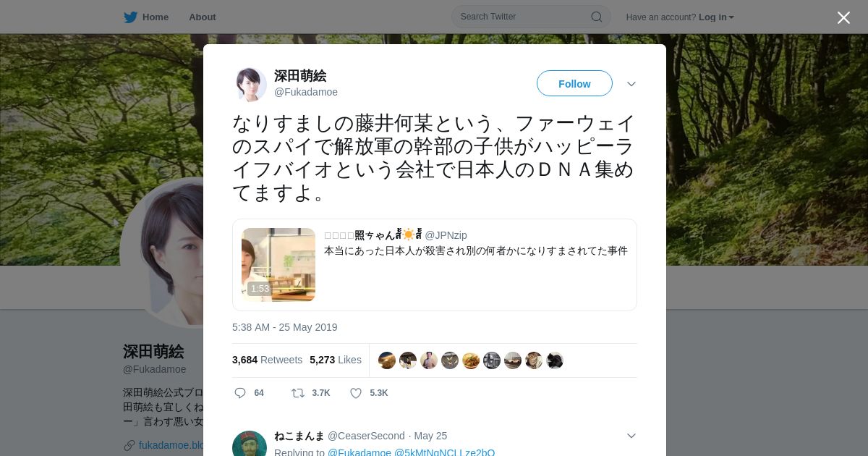The height and width of the screenshot is (456, 868).
Task: Click the search magnifier icon
Action: (597, 17)
